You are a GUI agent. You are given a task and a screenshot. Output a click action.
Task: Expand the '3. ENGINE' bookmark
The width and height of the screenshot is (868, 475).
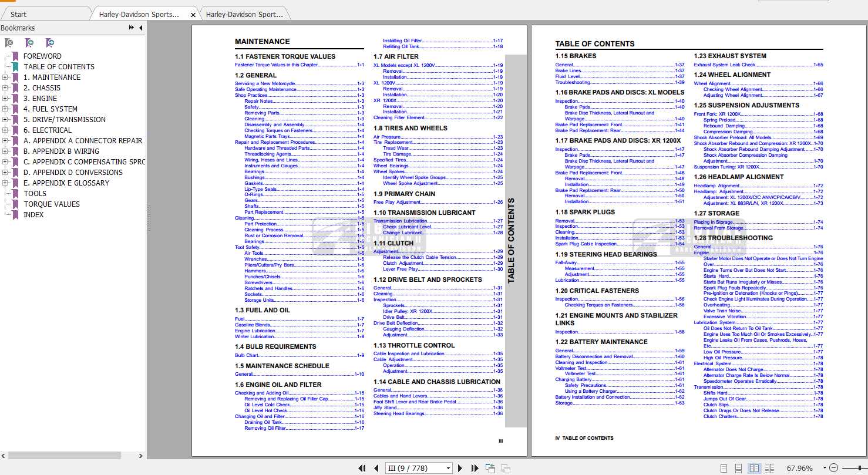click(5, 98)
